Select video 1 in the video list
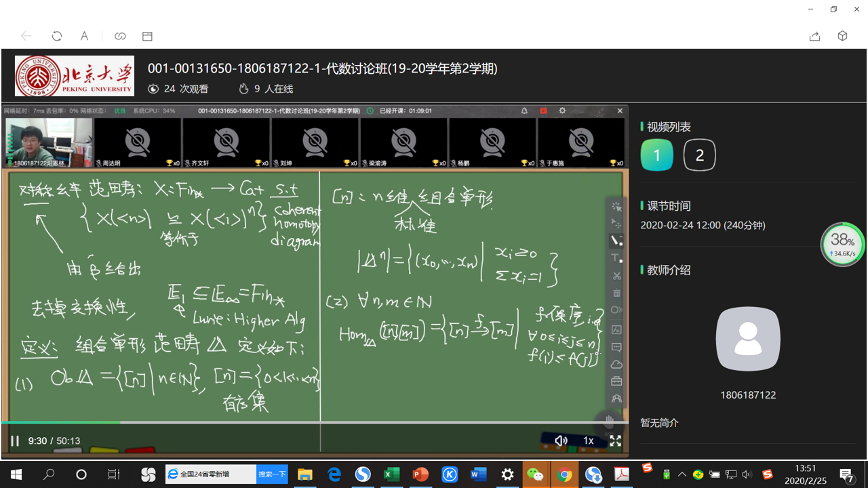 tap(656, 155)
